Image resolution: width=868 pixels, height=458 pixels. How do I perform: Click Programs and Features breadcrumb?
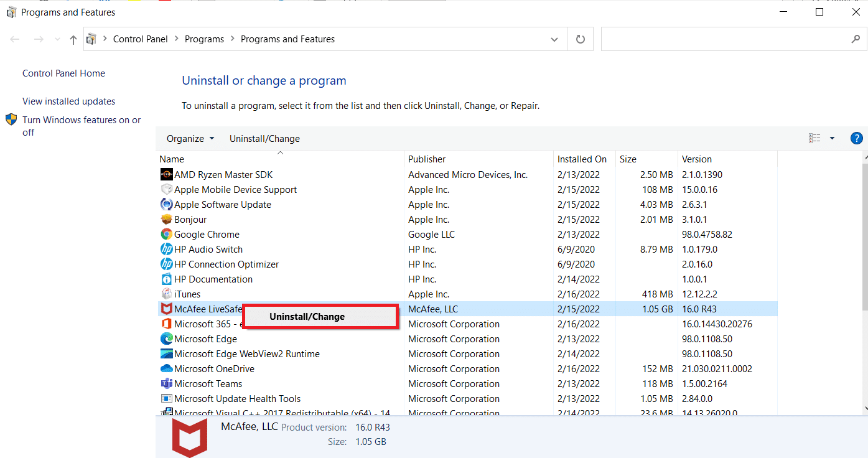287,39
